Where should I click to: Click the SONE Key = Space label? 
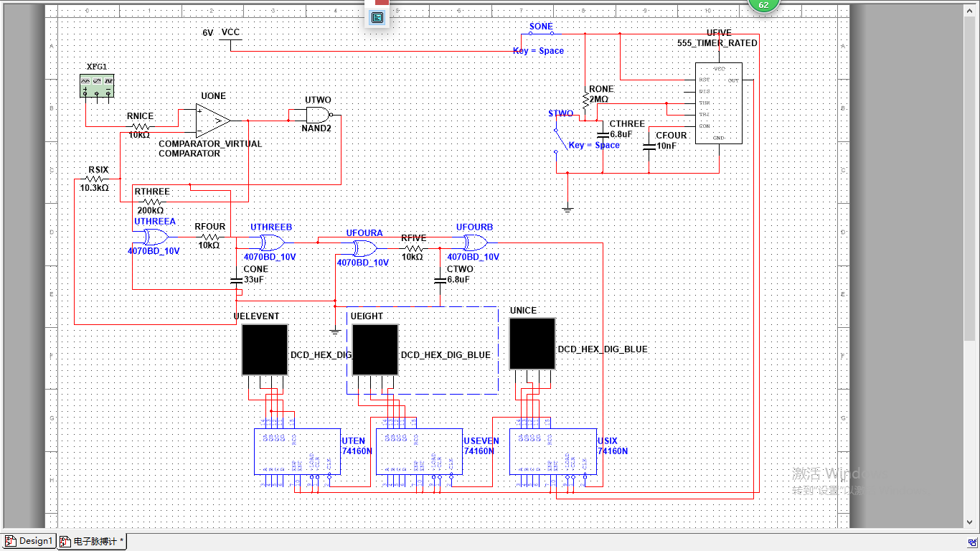coord(538,51)
